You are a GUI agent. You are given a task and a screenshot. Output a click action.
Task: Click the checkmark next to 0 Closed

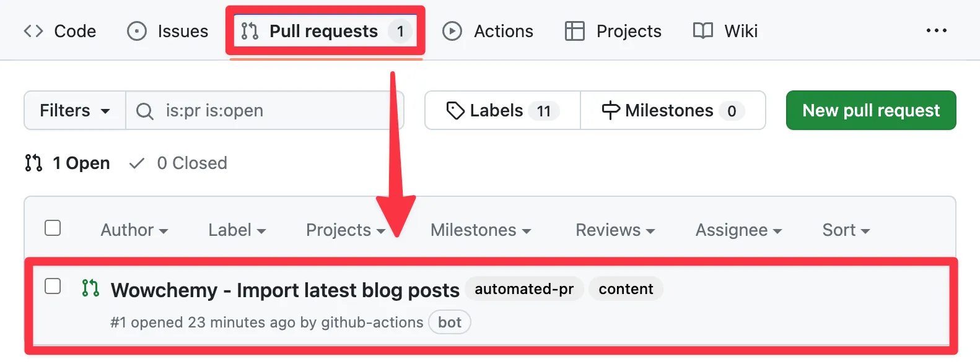click(138, 163)
